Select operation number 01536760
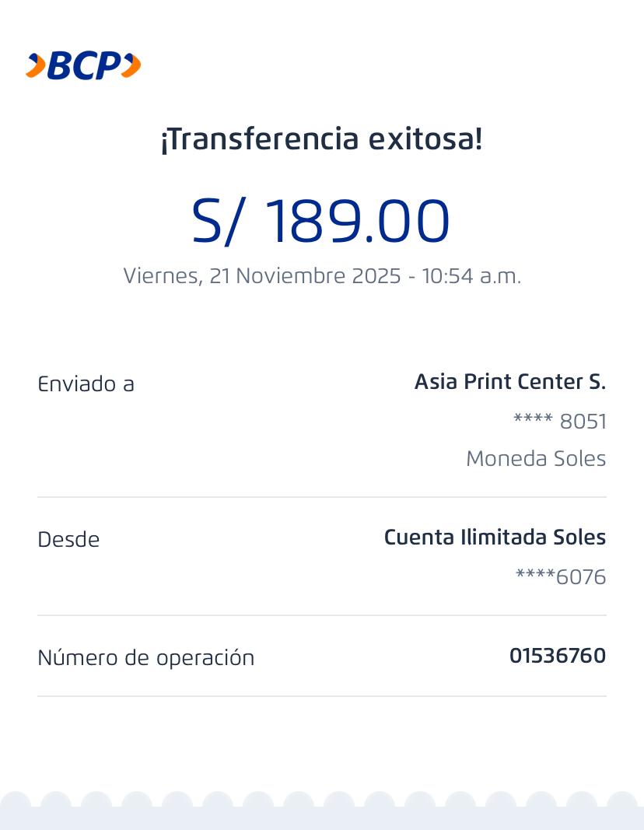644x830 pixels. (557, 656)
